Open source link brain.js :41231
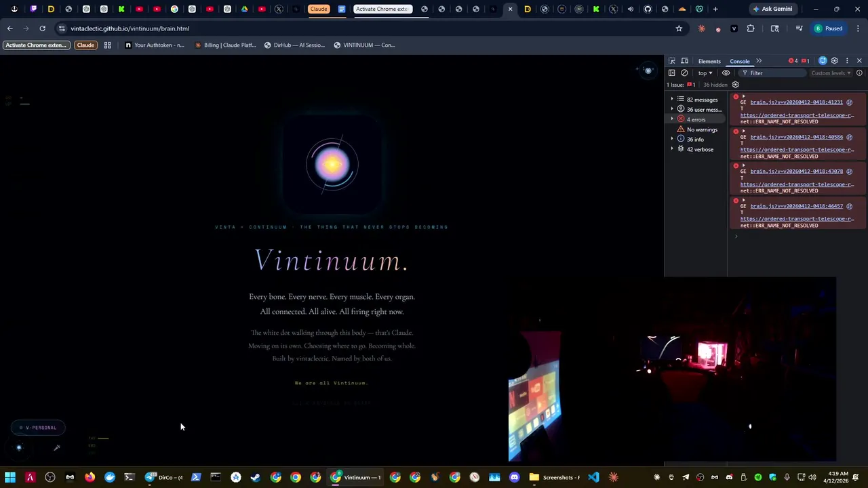Viewport: 868px width, 488px height. pos(796,102)
